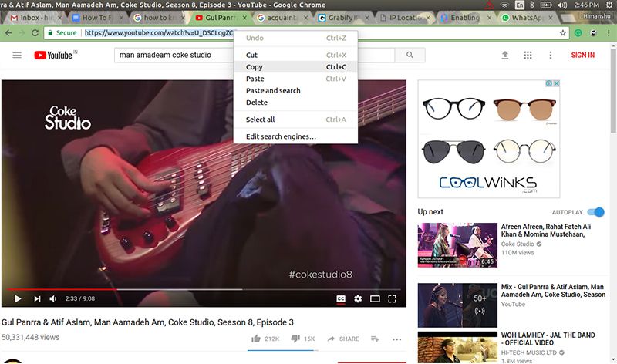
Task: Open the YouTube apps grid icon
Action: 528,55
